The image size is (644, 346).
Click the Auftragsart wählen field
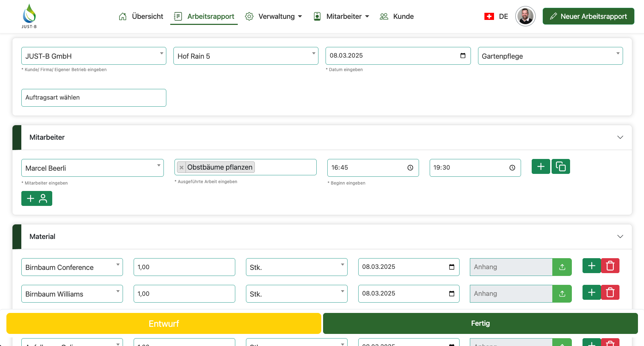point(93,98)
